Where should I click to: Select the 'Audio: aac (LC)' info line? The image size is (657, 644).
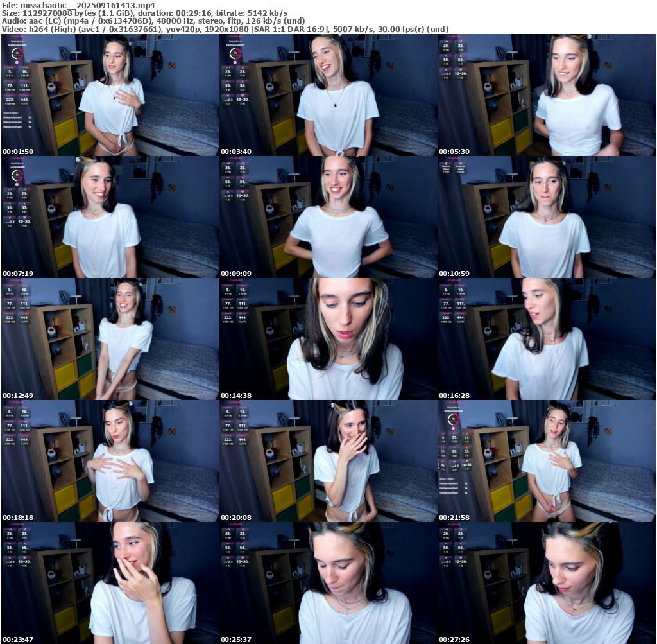pos(153,21)
